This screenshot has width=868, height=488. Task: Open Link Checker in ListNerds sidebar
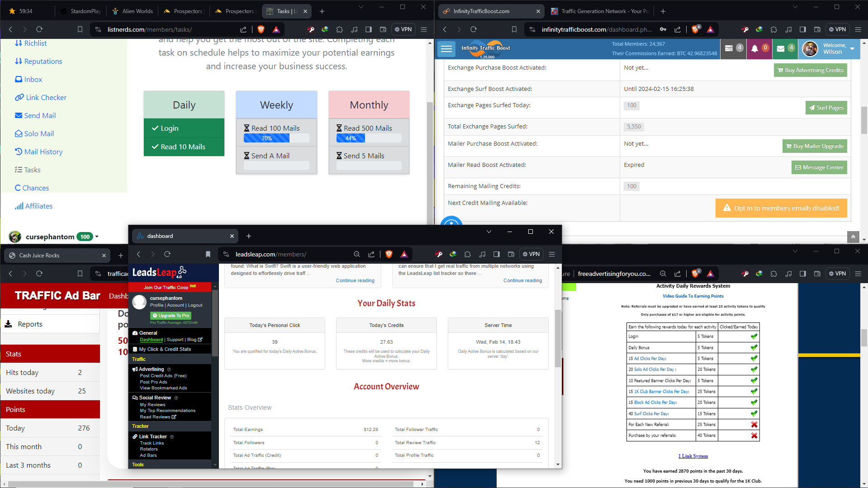tap(41, 98)
